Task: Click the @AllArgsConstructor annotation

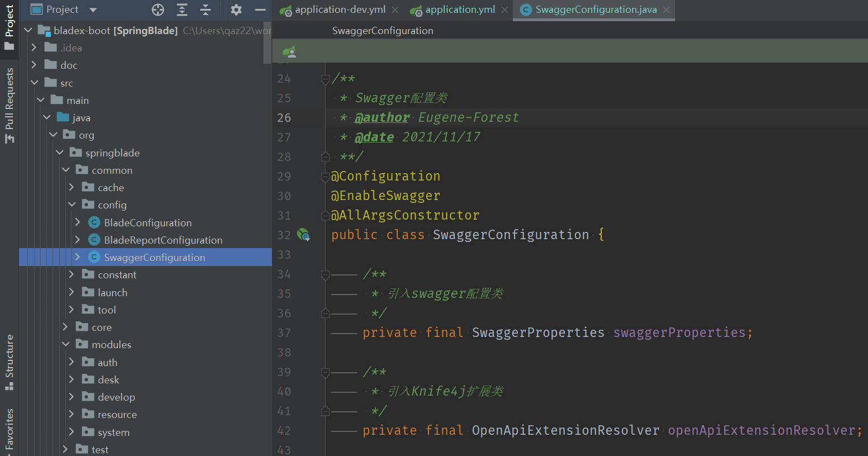Action: coord(405,215)
